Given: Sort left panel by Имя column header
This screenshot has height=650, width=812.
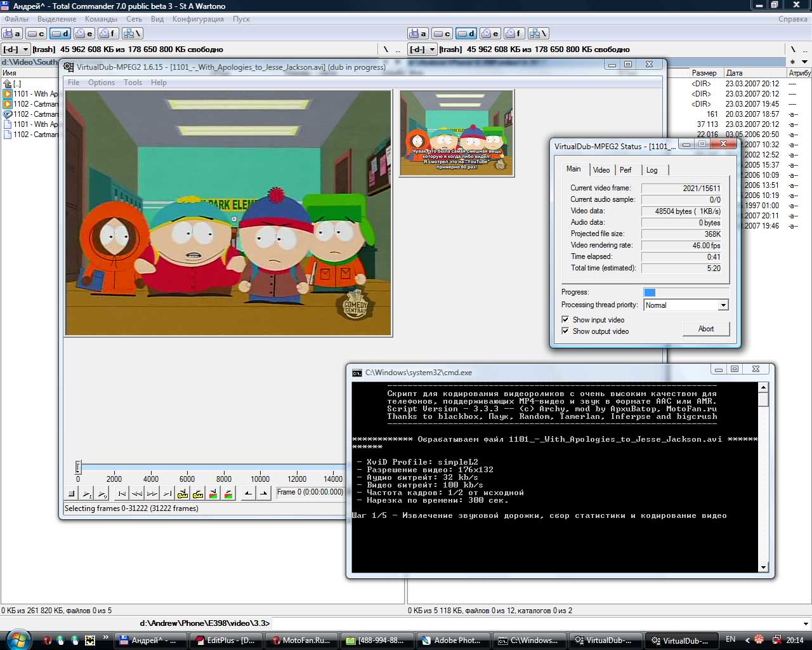Looking at the screenshot, I should coord(29,73).
